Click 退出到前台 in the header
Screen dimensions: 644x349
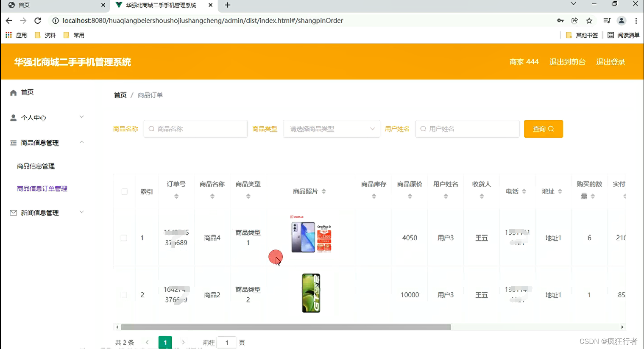click(567, 62)
